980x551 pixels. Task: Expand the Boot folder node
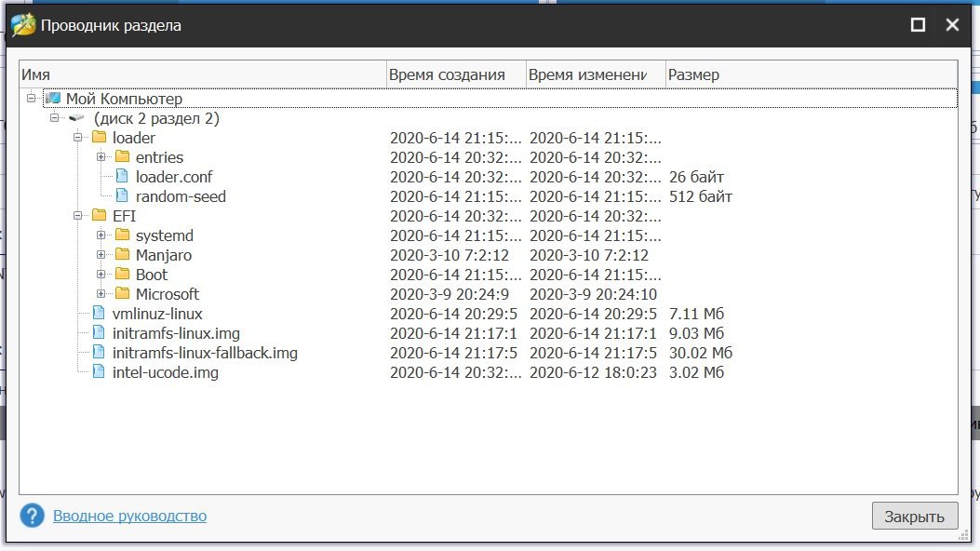(101, 274)
